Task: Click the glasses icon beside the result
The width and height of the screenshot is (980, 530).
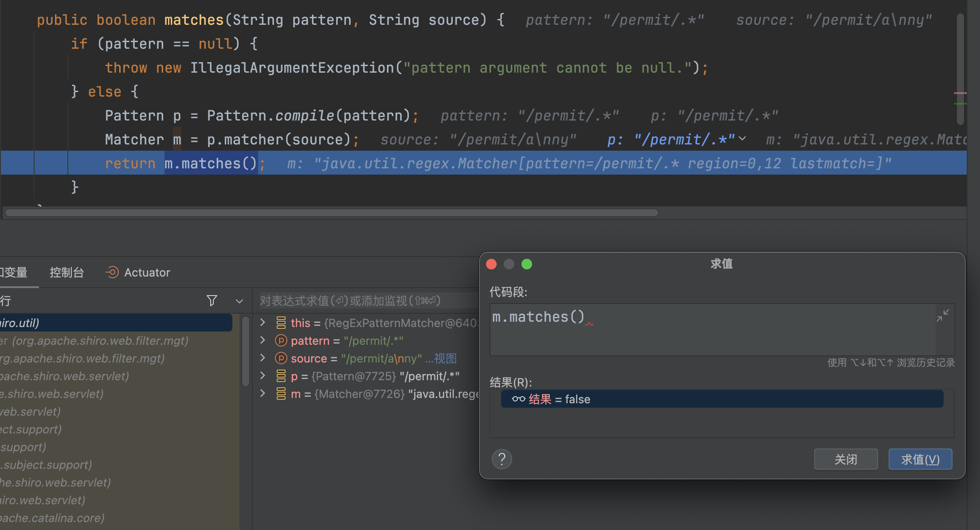Action: coord(518,399)
